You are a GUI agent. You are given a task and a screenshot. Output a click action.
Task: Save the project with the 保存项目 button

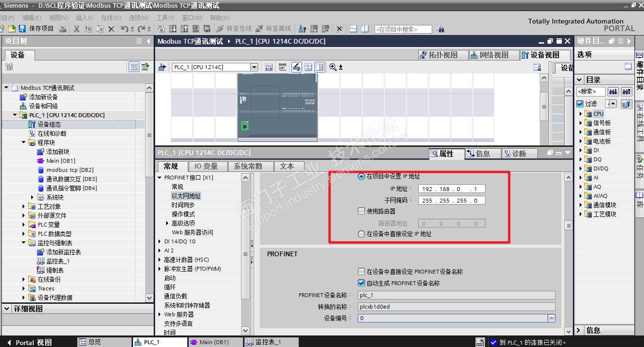[36, 29]
